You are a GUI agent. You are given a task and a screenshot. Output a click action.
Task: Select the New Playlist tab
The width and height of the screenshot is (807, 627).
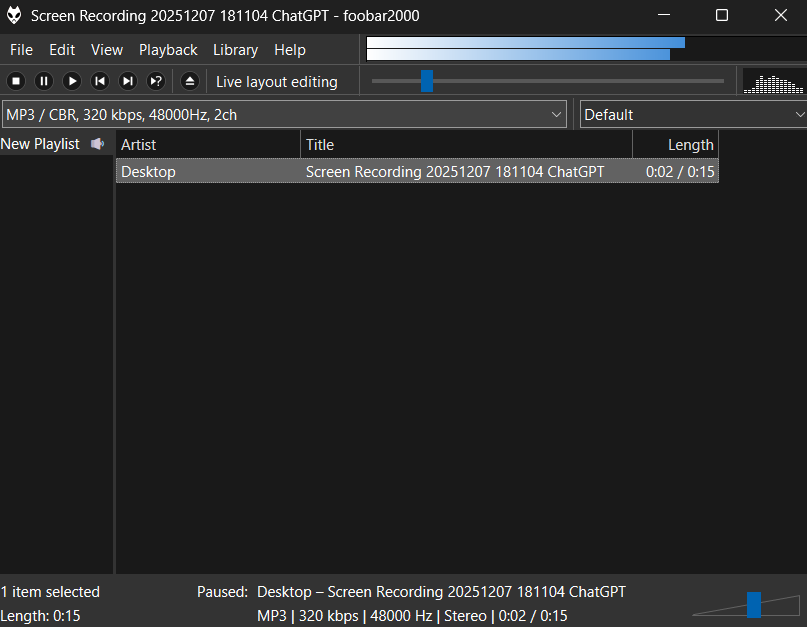click(x=40, y=144)
